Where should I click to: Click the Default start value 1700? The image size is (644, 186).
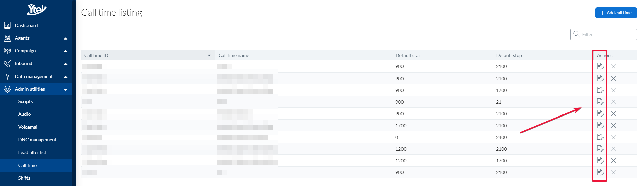click(x=401, y=126)
